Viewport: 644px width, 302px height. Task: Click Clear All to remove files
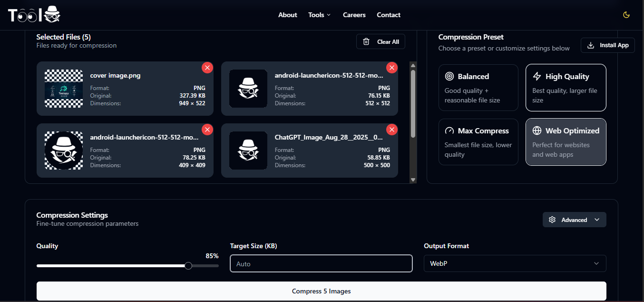381,41
